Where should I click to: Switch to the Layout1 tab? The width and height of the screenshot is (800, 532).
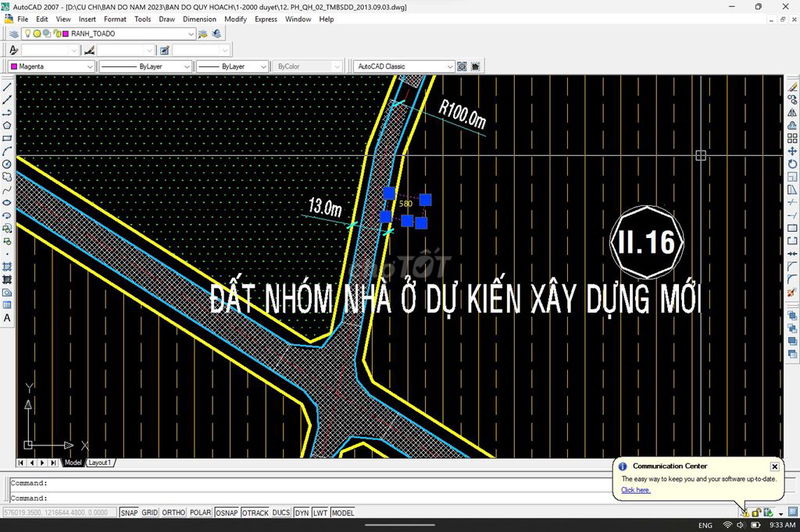(99, 463)
